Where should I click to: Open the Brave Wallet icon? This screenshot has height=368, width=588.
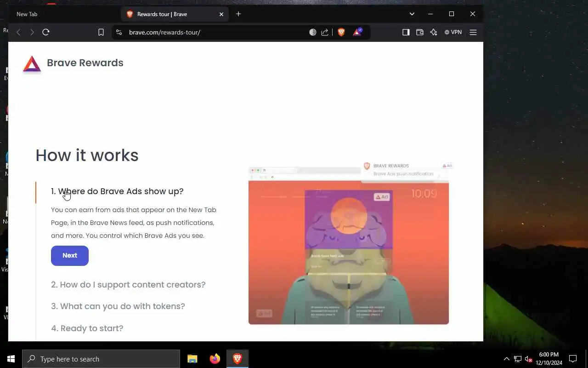coord(420,32)
